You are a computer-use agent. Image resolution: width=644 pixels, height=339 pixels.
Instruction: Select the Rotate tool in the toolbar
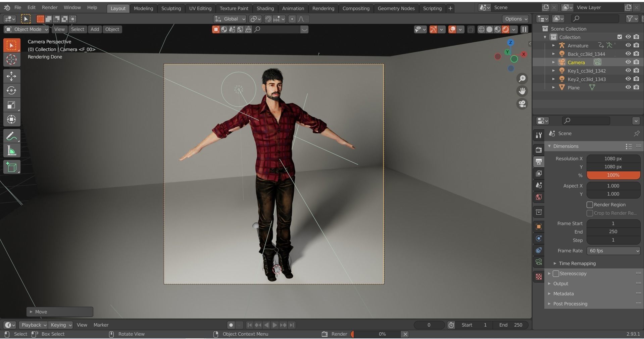coord(12,90)
